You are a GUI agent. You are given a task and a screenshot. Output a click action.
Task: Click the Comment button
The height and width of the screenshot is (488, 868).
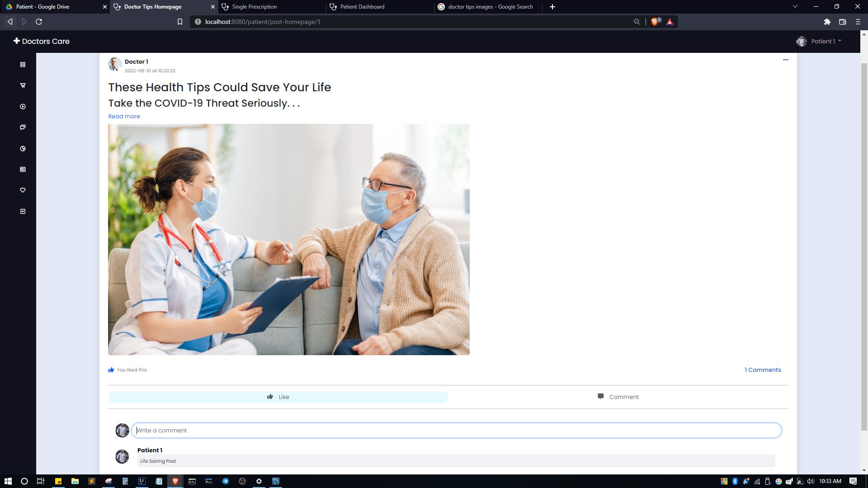click(x=618, y=397)
